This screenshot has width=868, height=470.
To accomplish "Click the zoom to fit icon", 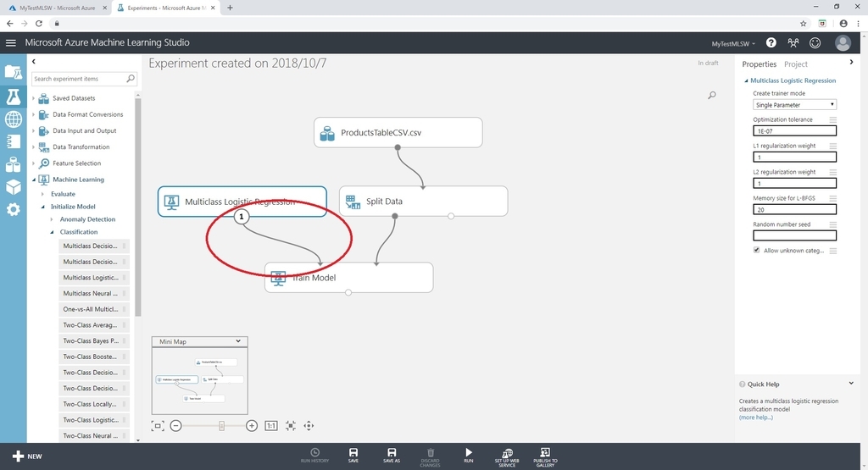I will click(291, 426).
